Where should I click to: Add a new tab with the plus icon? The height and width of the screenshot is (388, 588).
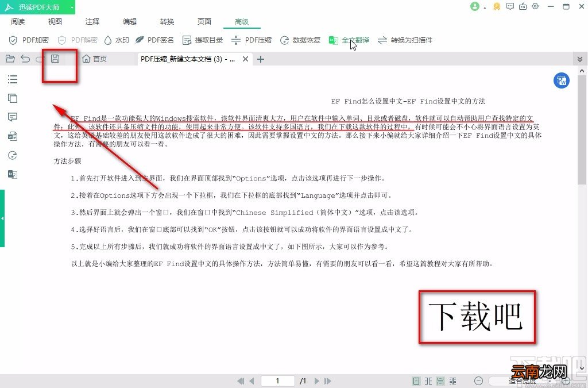pyautogui.click(x=261, y=59)
